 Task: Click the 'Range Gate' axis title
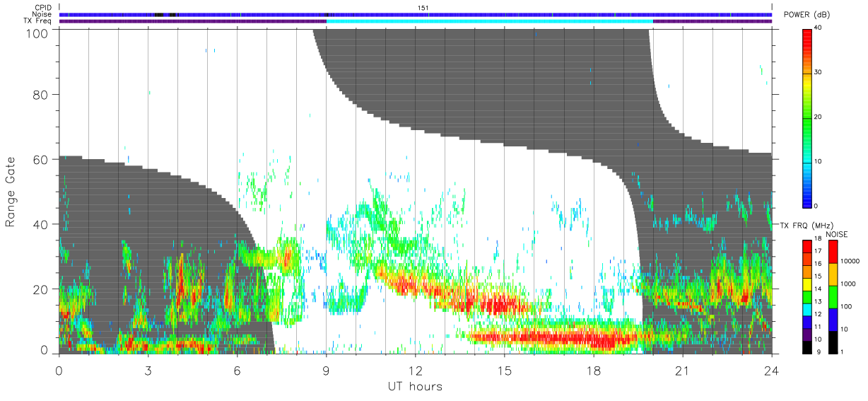click(x=10, y=191)
